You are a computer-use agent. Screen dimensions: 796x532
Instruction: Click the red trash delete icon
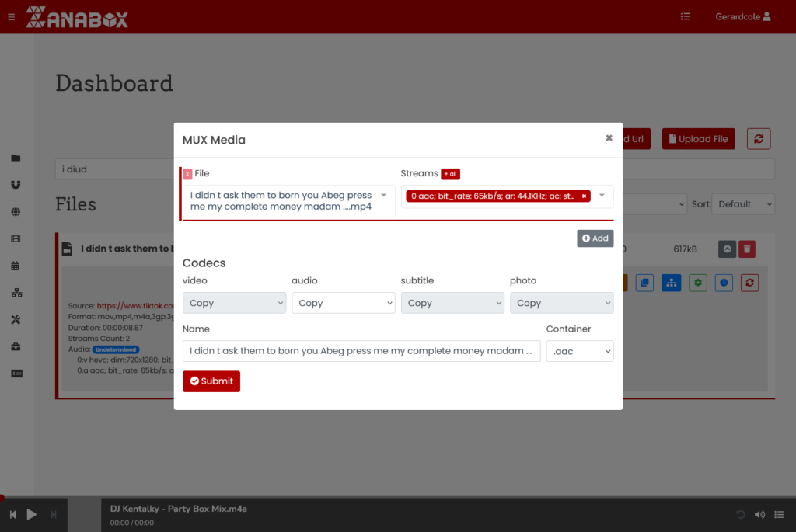[x=746, y=249]
